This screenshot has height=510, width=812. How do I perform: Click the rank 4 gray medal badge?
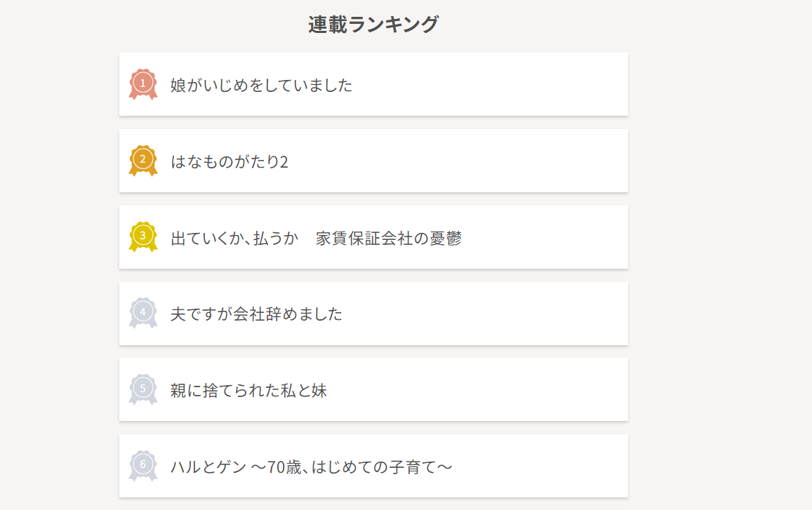[x=143, y=313]
